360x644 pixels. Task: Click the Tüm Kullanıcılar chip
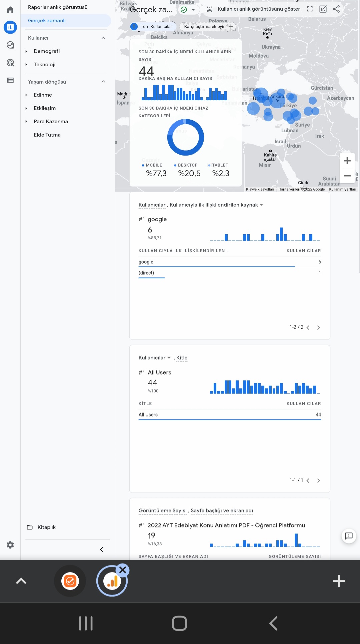click(x=152, y=27)
